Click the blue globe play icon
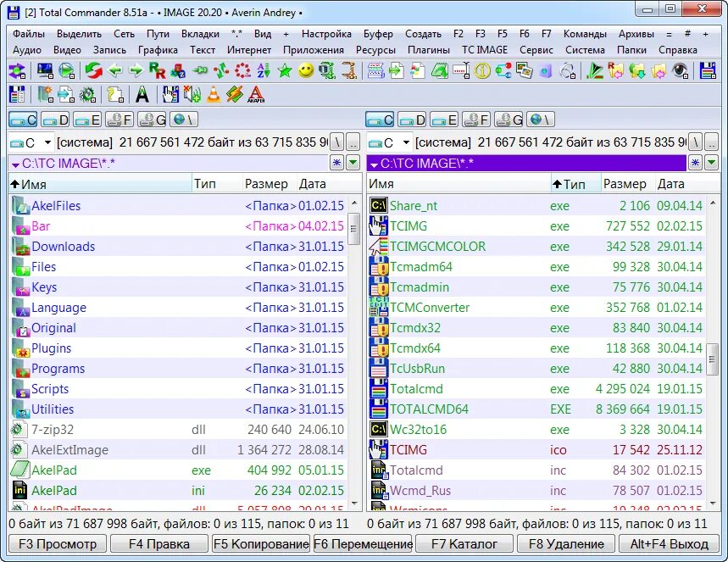The height and width of the screenshot is (562, 728). 66,70
